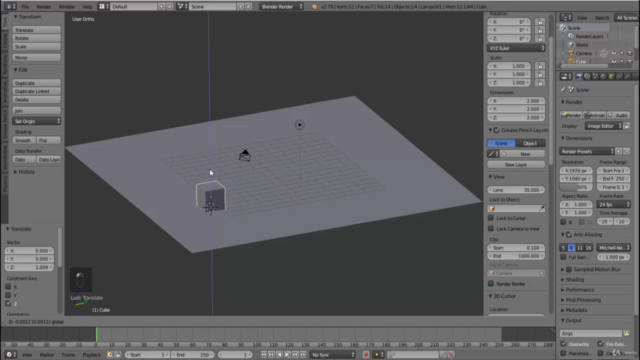Open the Blender Render engine dropdown
Viewport: 640px width, 360px height.
pyautogui.click(x=282, y=7)
